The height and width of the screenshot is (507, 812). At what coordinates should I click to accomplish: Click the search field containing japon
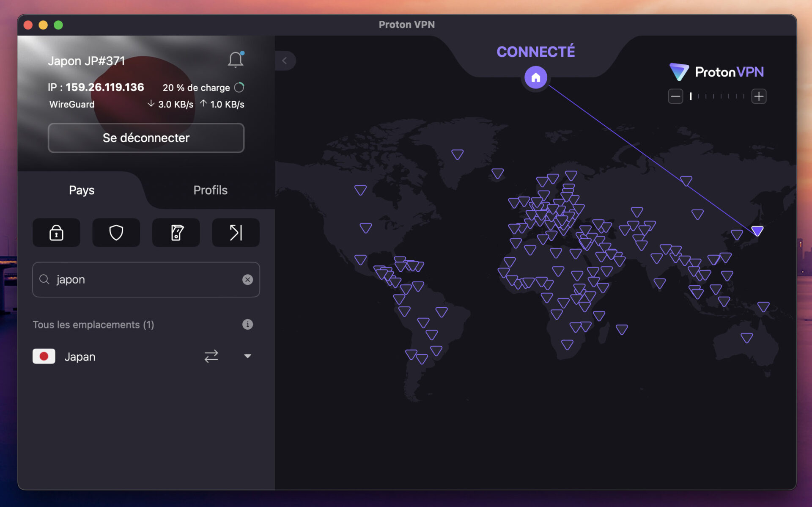coord(146,279)
